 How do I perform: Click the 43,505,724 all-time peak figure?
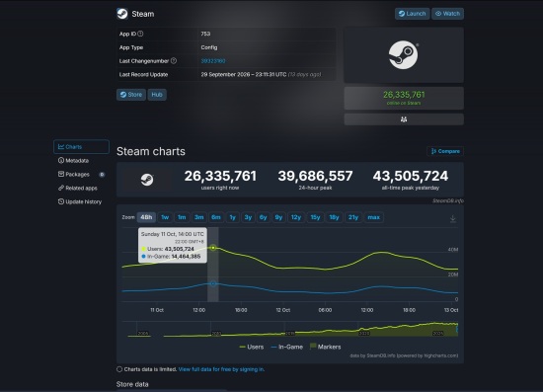pos(411,176)
